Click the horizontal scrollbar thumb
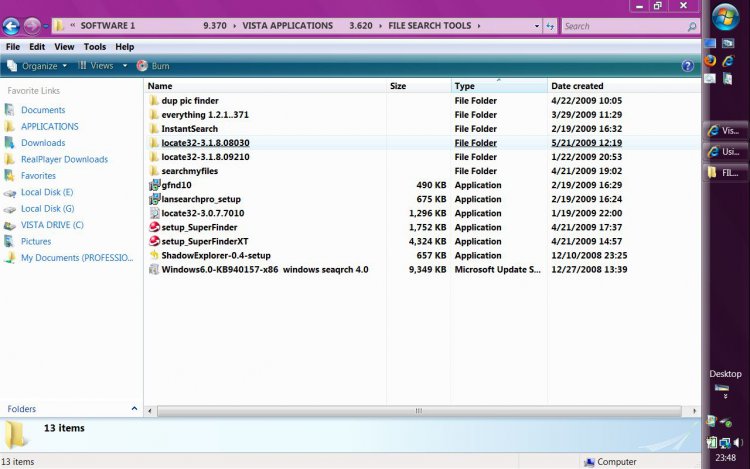 tap(419, 411)
